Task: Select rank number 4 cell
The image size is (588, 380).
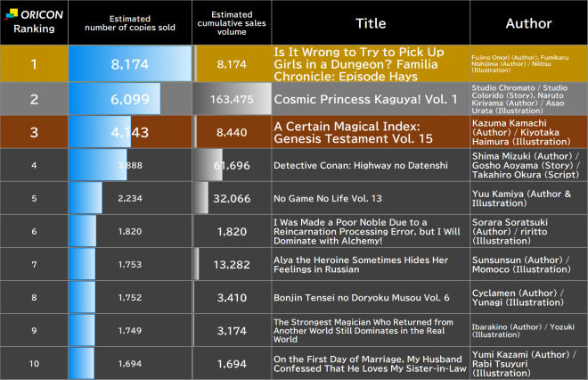Action: [34, 165]
